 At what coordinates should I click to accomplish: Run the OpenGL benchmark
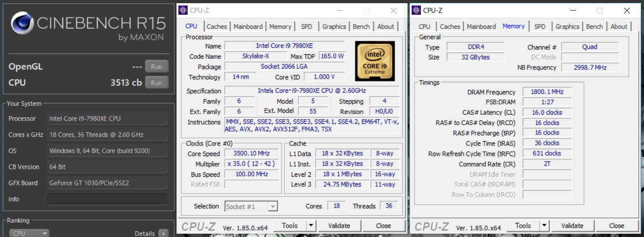pyautogui.click(x=156, y=66)
